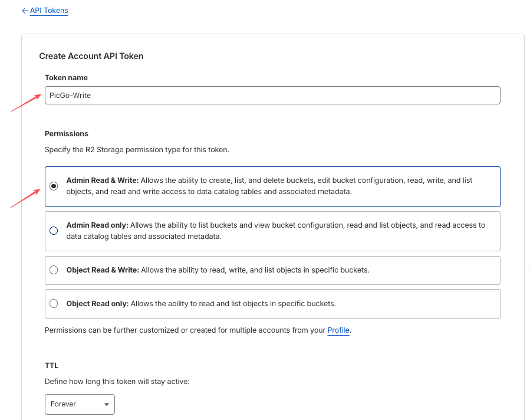The height and width of the screenshot is (420, 530).
Task: Choose the Admin Read only radio button
Action: pyautogui.click(x=54, y=231)
